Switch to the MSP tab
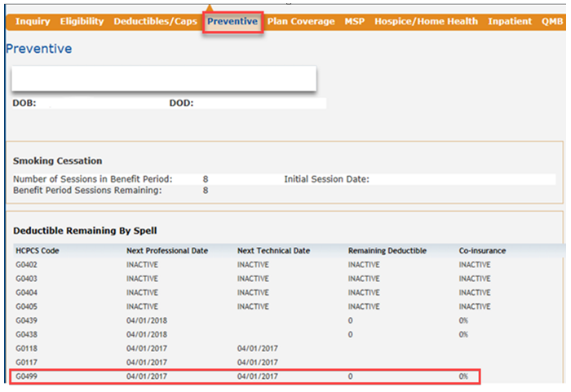This screenshot has width=571, height=392. coord(355,21)
